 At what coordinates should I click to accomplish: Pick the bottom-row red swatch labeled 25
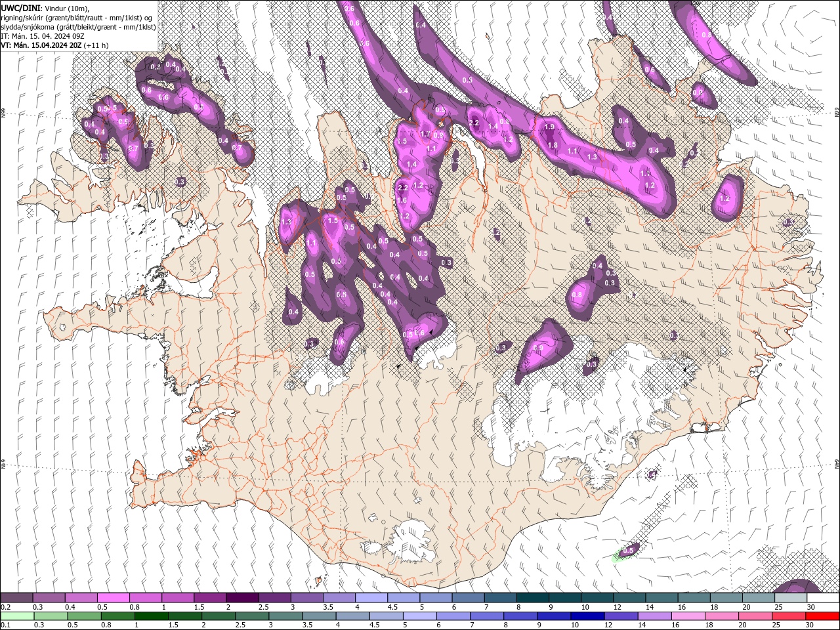click(x=789, y=616)
